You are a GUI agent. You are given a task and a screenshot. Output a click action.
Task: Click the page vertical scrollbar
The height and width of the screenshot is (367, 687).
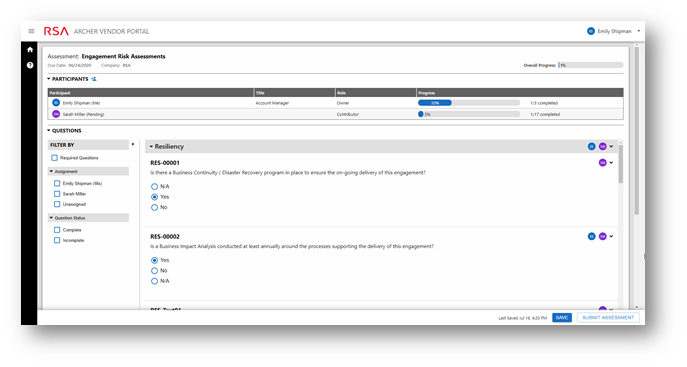point(636,131)
